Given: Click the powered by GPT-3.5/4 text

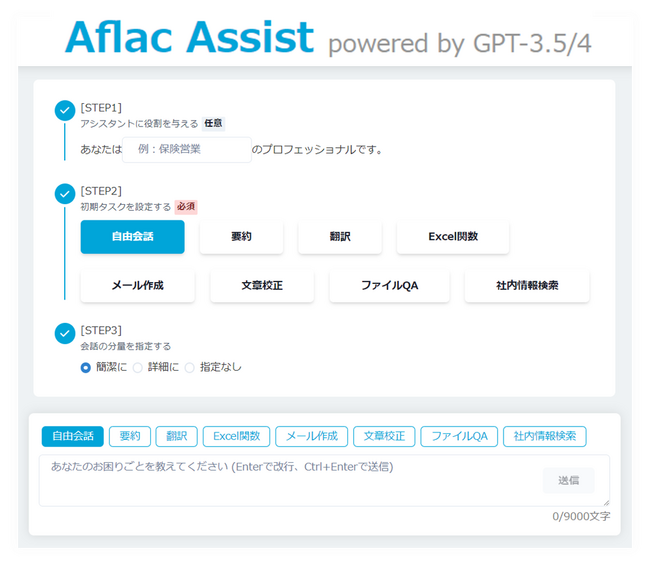Looking at the screenshot, I should 460,44.
